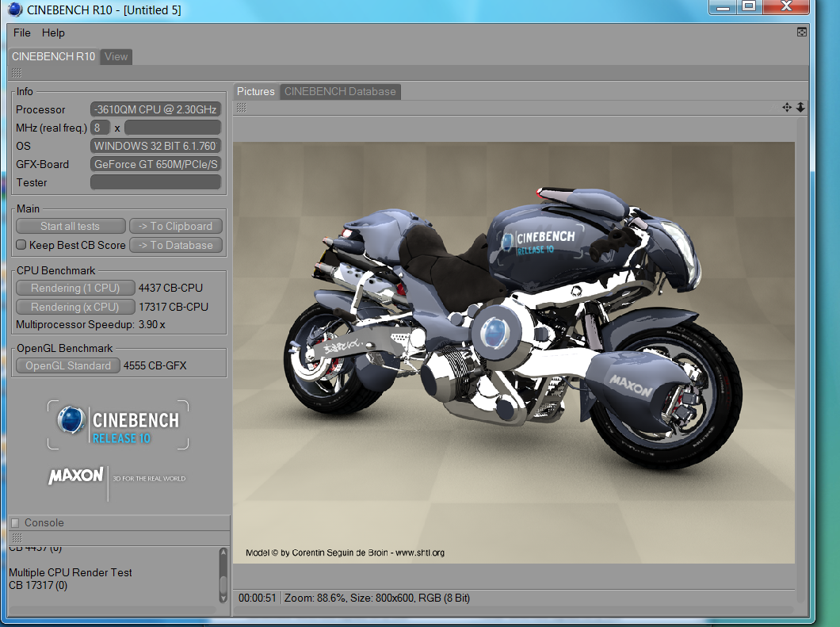Click the 'CB 17317 (0)' console line

point(38,585)
